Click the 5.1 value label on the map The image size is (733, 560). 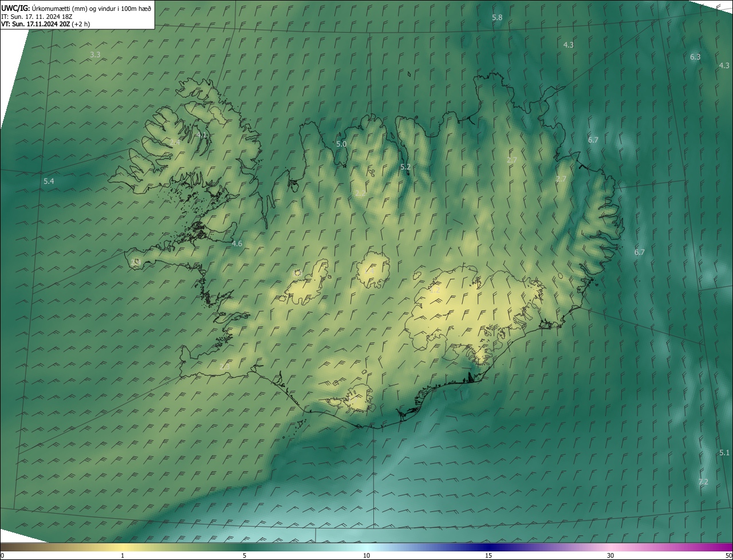[x=724, y=453]
